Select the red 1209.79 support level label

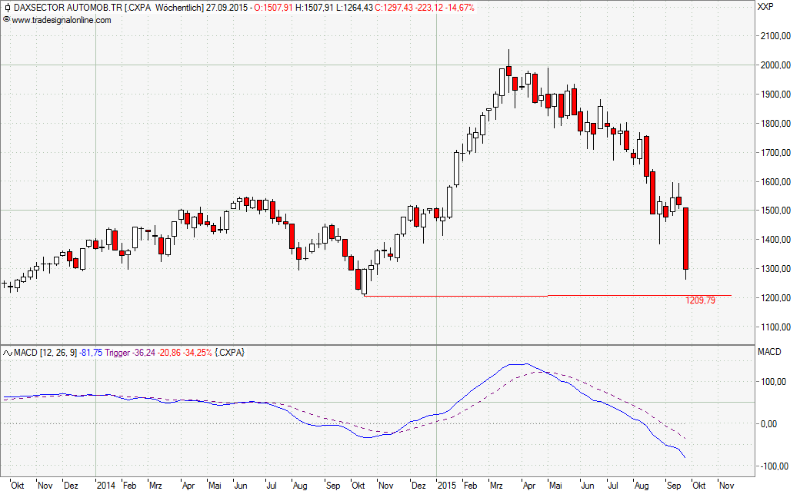(x=700, y=301)
